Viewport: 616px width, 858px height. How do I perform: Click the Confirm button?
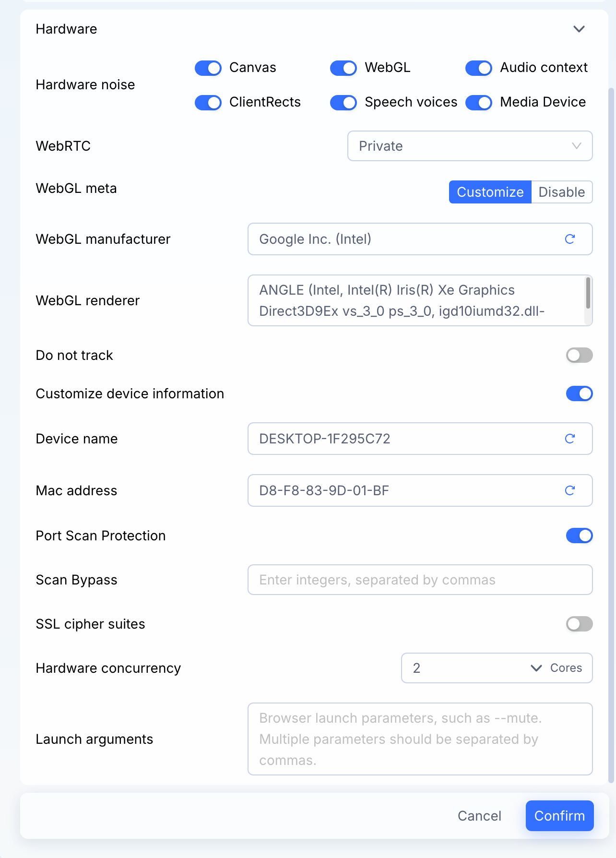coord(560,816)
